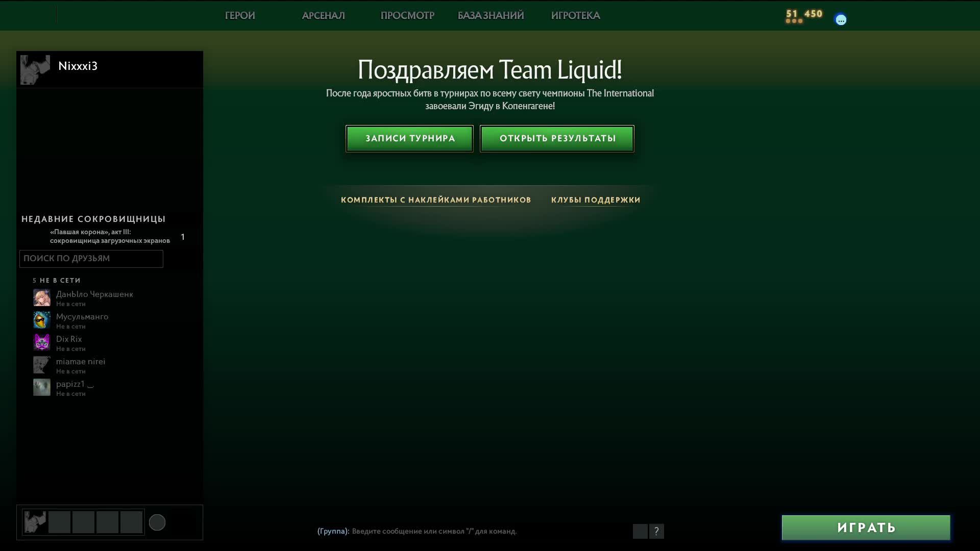Viewport: 980px width, 551px height.
Task: Click the НЕДАВНИЕ СОКРОВИЩНИЦЫ heading
Action: (x=93, y=219)
